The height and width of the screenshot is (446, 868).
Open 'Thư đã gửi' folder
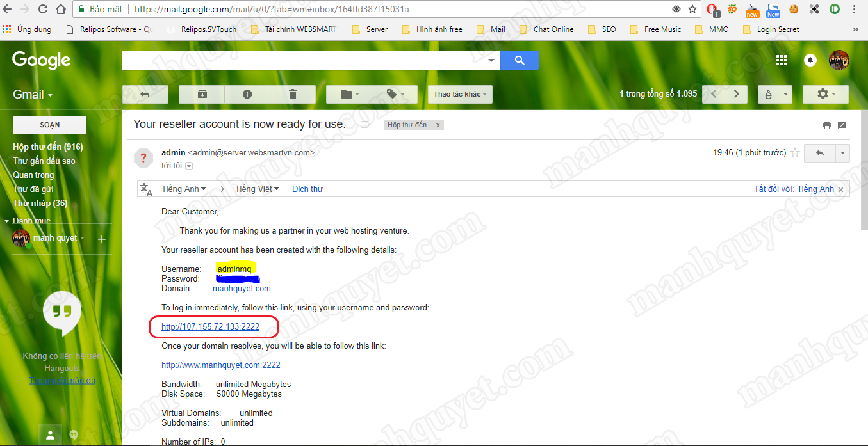click(x=33, y=189)
